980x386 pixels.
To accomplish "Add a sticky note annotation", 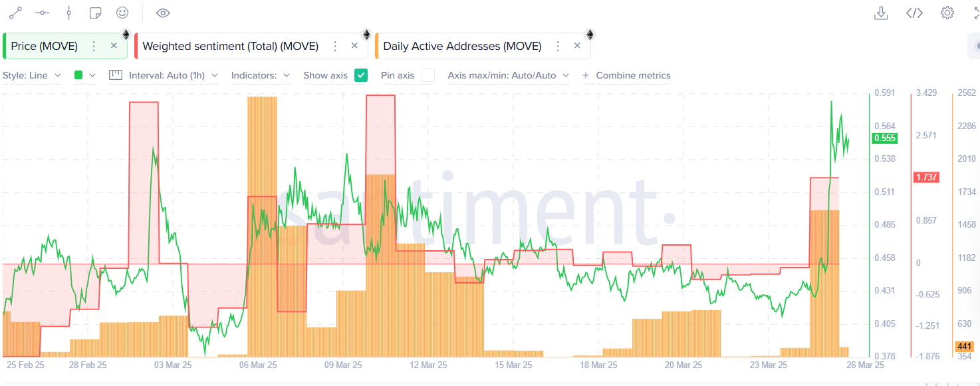I will coord(95,13).
